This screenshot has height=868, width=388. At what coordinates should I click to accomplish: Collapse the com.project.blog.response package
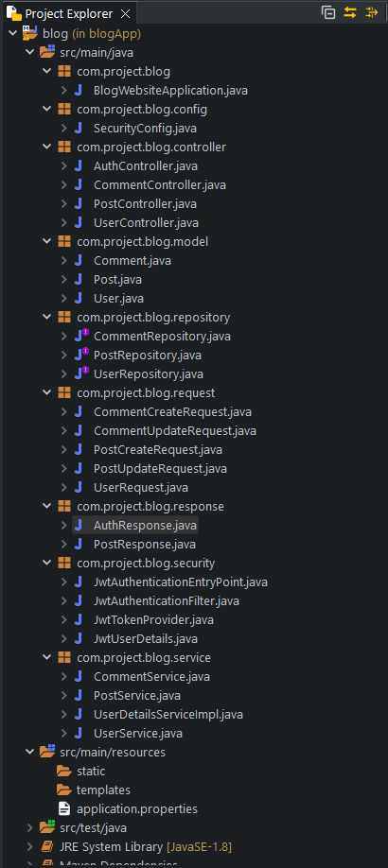46,507
